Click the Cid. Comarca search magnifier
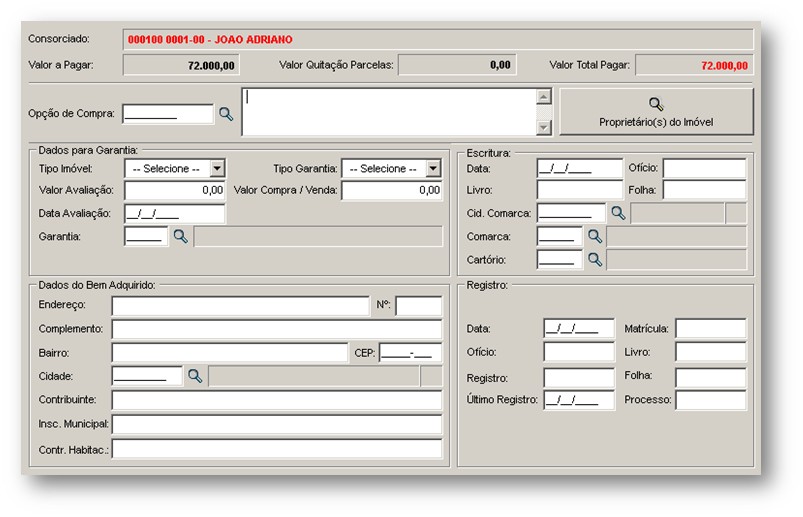 pyautogui.click(x=618, y=213)
